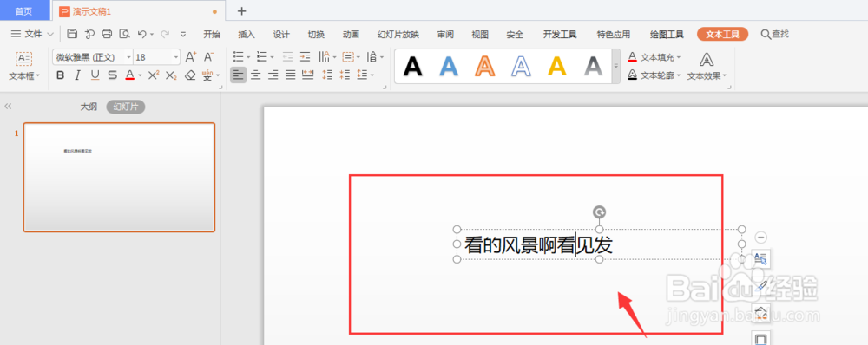Image resolution: width=868 pixels, height=345 pixels.
Task: Open font color dropdown arrow
Action: click(x=140, y=75)
